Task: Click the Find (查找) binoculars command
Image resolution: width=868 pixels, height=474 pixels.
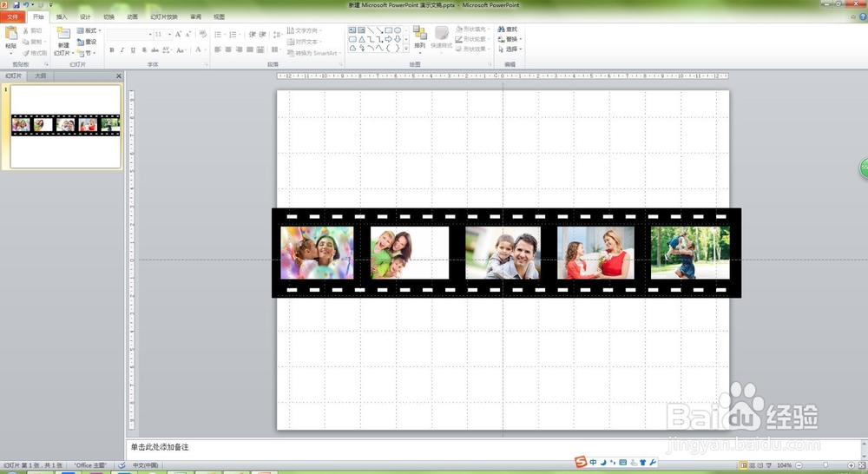Action: (x=507, y=30)
